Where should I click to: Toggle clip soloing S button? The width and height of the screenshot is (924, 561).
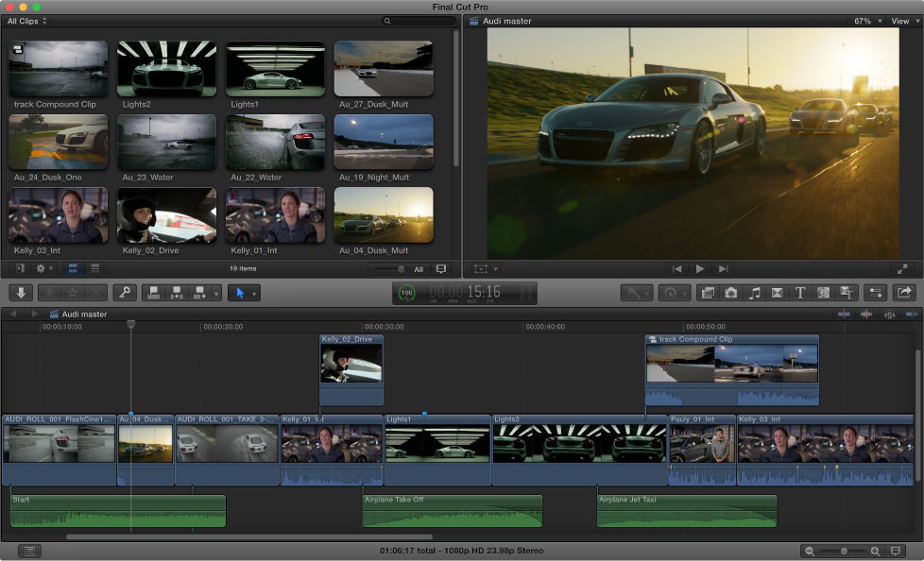tap(889, 314)
